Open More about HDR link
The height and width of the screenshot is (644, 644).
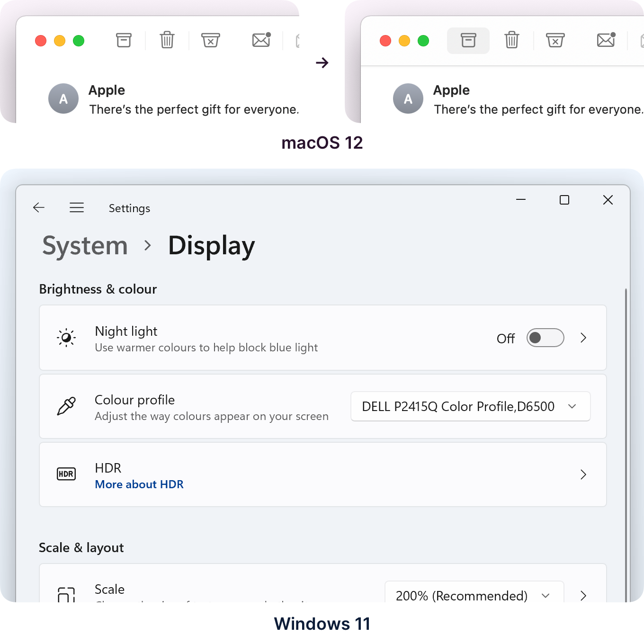tap(139, 484)
